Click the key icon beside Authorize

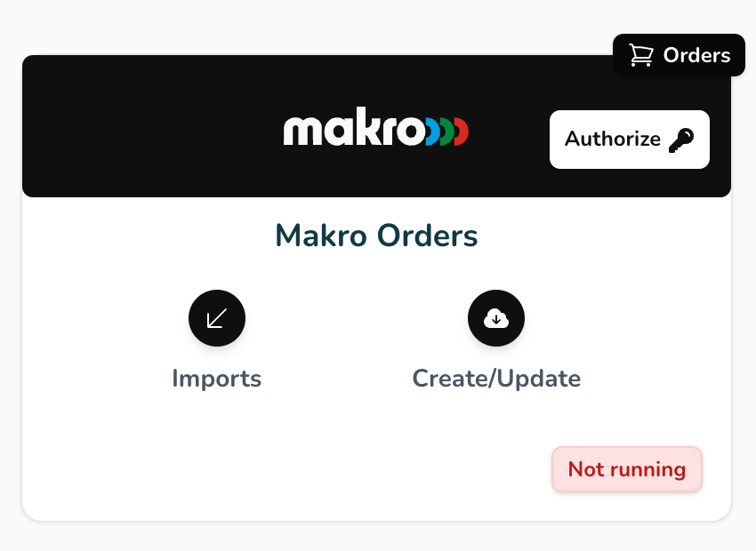pos(681,140)
